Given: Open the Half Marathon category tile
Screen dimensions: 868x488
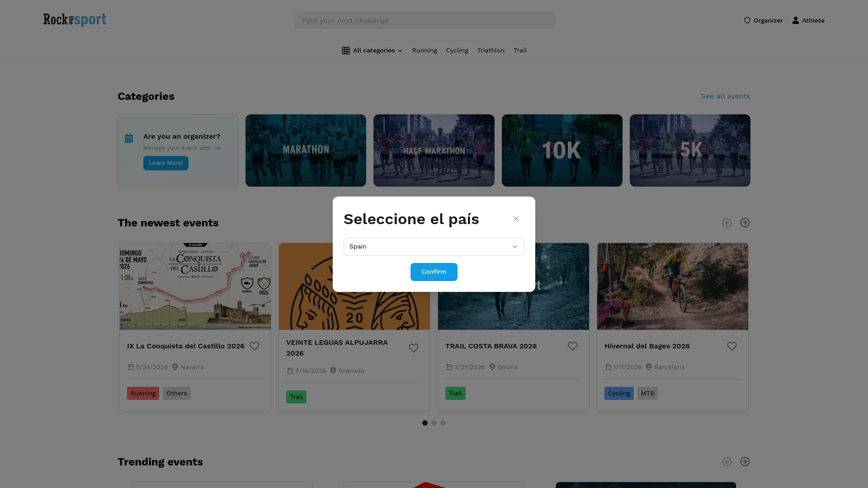Looking at the screenshot, I should click(x=434, y=150).
